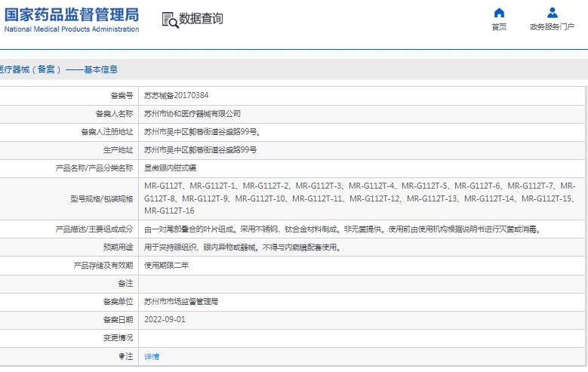This screenshot has width=588, height=372.
Task: Click the 备案日期 row label
Action: [x=118, y=320]
